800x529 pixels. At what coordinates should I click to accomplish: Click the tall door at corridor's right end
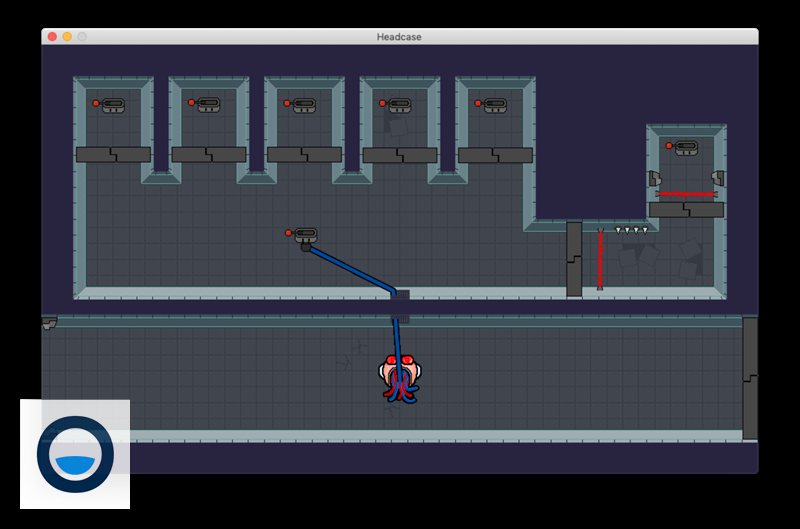coord(750,378)
